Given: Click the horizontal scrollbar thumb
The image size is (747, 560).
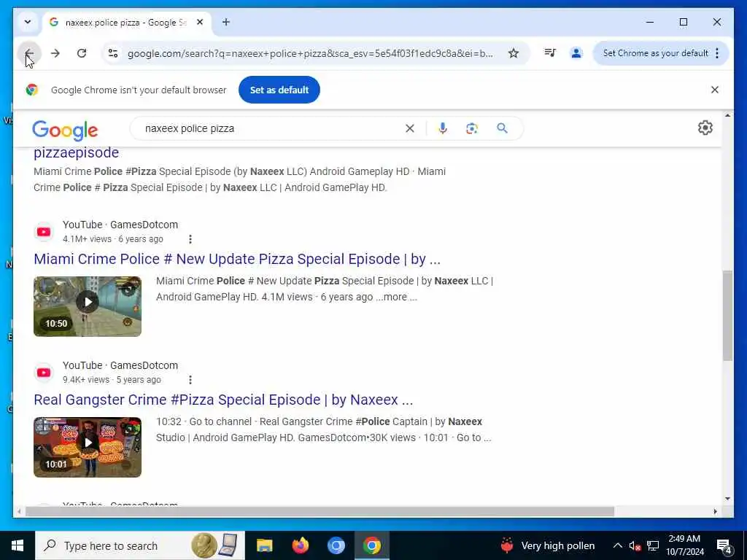Looking at the screenshot, I should [x=320, y=511].
